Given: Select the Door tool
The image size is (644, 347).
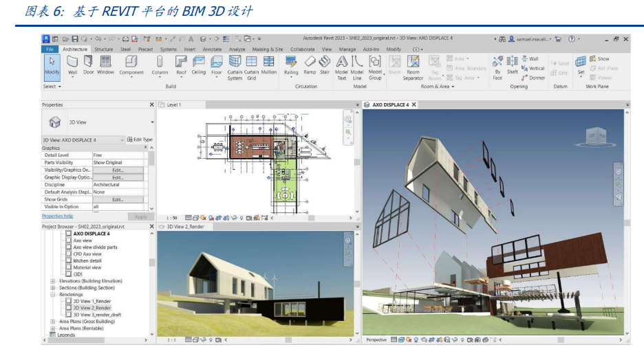Looking at the screenshot, I should [88, 66].
